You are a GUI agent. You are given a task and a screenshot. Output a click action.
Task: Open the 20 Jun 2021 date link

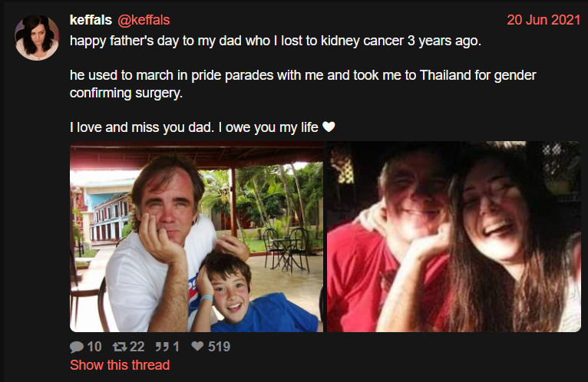pos(543,20)
